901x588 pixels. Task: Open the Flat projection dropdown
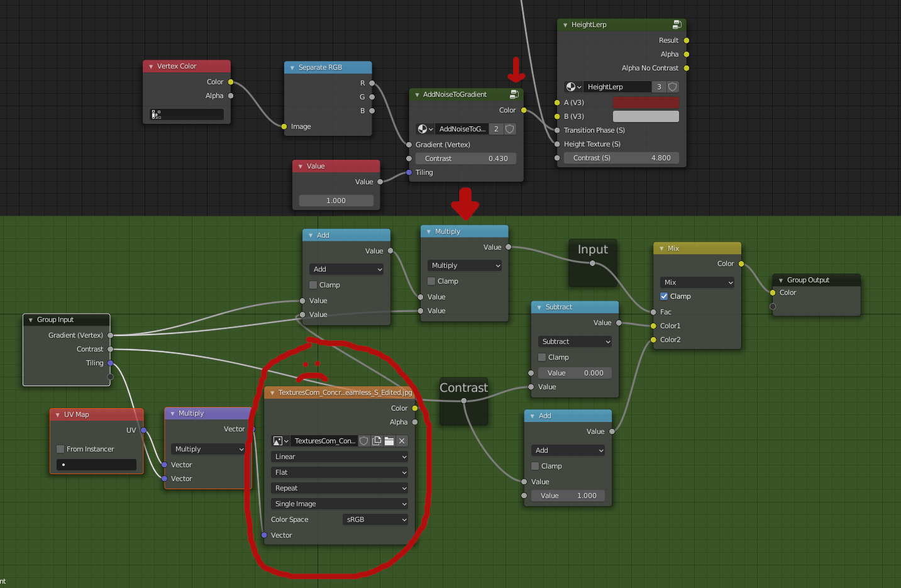(x=340, y=472)
